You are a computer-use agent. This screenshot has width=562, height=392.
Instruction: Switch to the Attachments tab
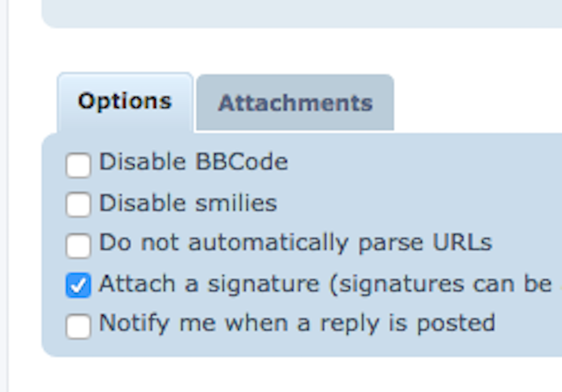(295, 103)
